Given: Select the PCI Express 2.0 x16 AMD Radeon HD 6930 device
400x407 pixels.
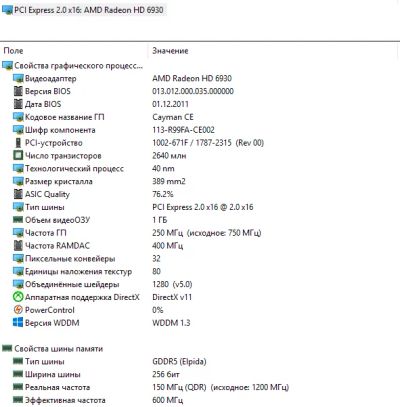Looking at the screenshot, I should click(83, 10).
